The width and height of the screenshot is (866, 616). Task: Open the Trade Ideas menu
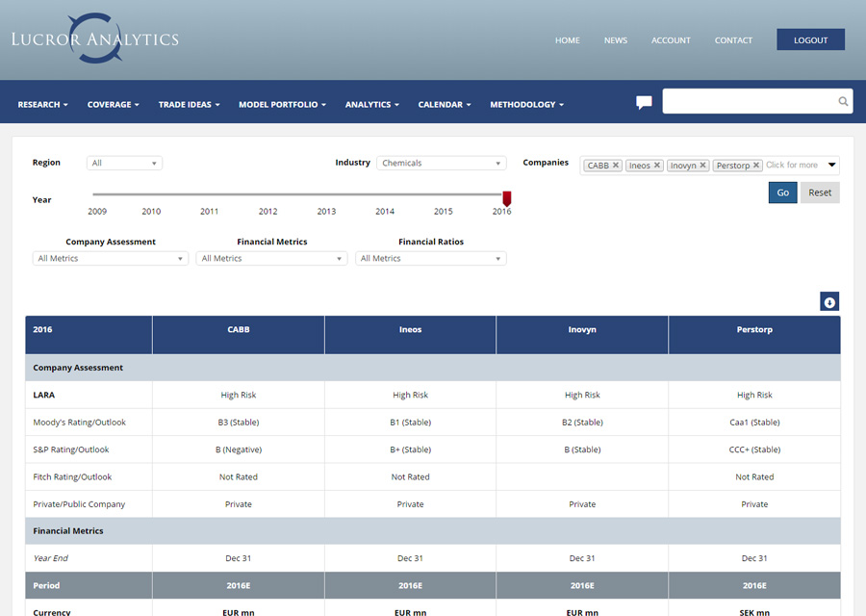(x=189, y=104)
